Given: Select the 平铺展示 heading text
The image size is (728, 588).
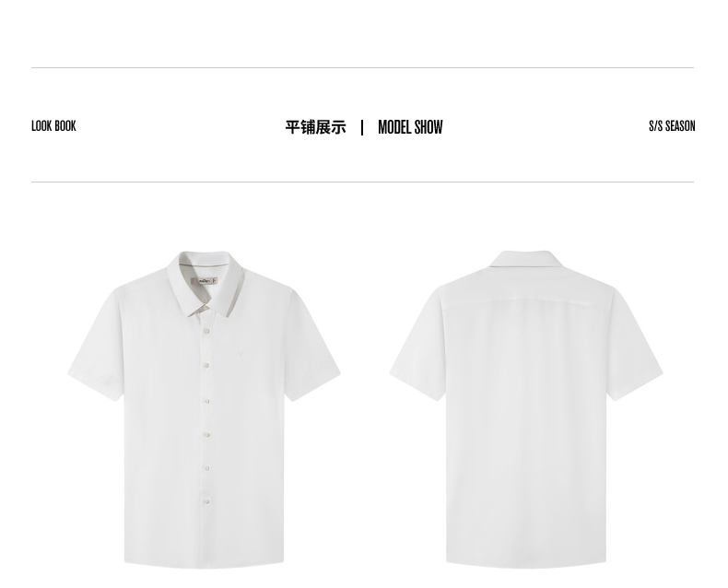Looking at the screenshot, I should pyautogui.click(x=315, y=127).
